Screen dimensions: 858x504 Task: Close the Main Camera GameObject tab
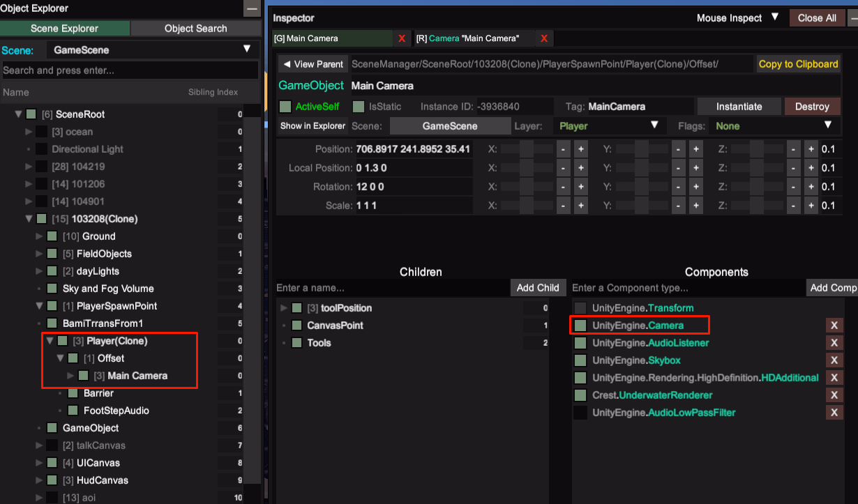coord(401,38)
